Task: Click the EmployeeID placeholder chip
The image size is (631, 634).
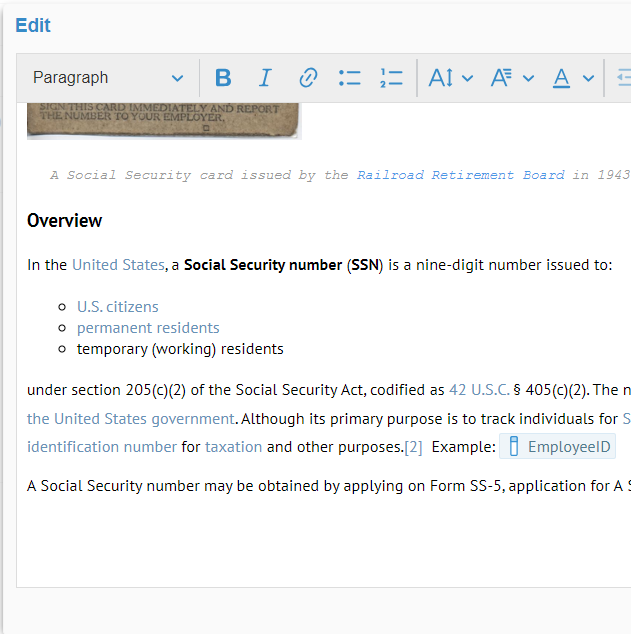Action: point(558,447)
